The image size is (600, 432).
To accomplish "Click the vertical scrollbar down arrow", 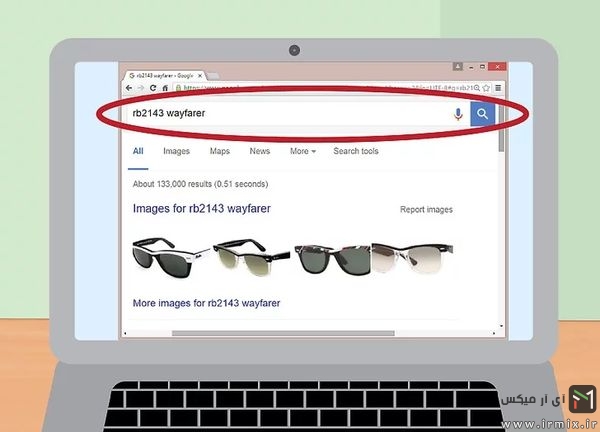I will pyautogui.click(x=501, y=326).
